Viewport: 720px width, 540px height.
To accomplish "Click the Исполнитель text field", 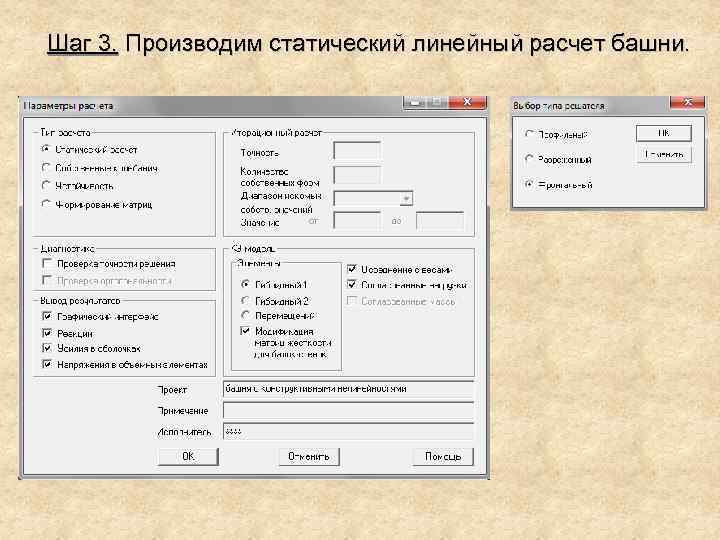I will coord(349,431).
